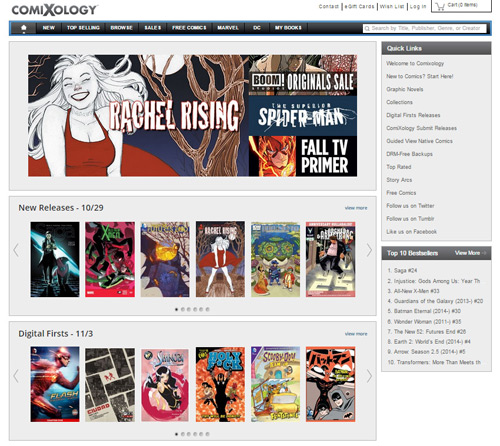The height and width of the screenshot is (446, 500).
Task: Open the Fall TV Primer banner
Action: (x=303, y=156)
